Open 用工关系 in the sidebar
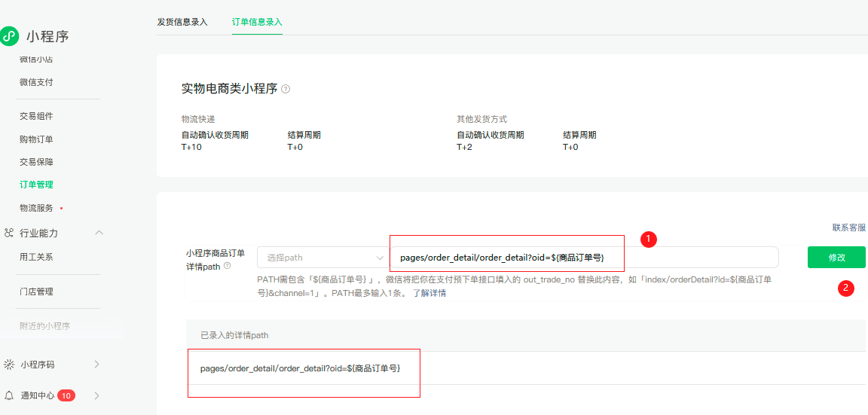Image resolution: width=868 pixels, height=415 pixels. tap(36, 257)
